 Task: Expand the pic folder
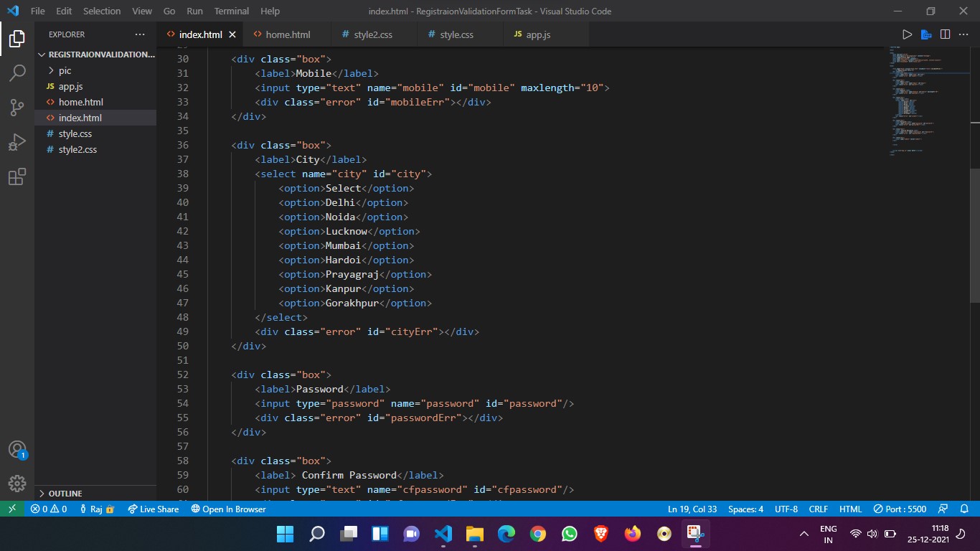point(95,70)
